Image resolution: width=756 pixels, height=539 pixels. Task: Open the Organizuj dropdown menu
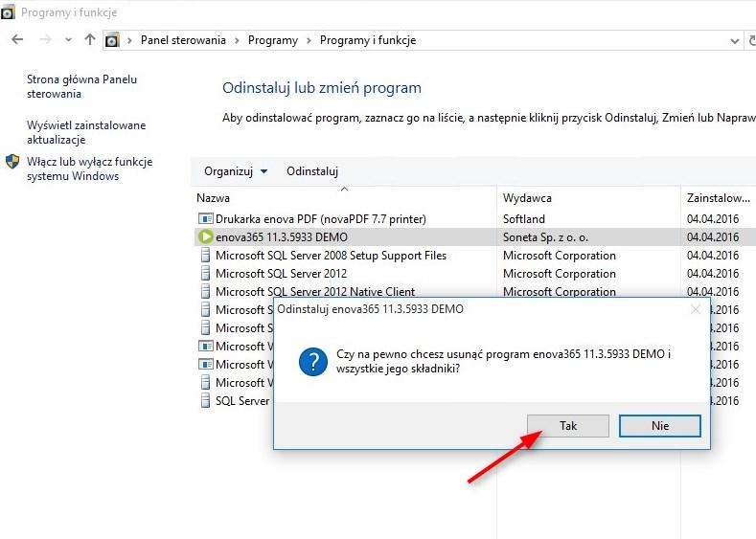click(x=236, y=171)
